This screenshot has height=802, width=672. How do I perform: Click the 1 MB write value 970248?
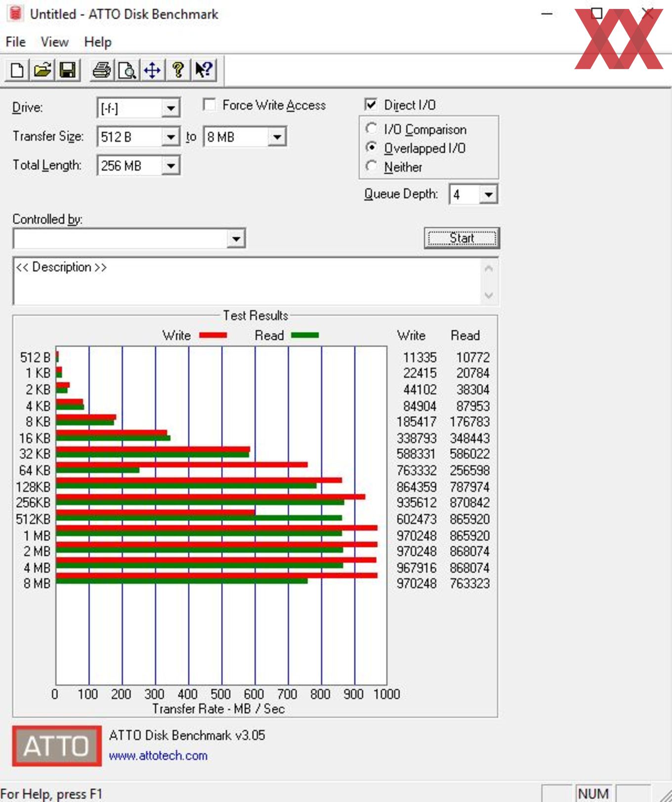point(417,535)
